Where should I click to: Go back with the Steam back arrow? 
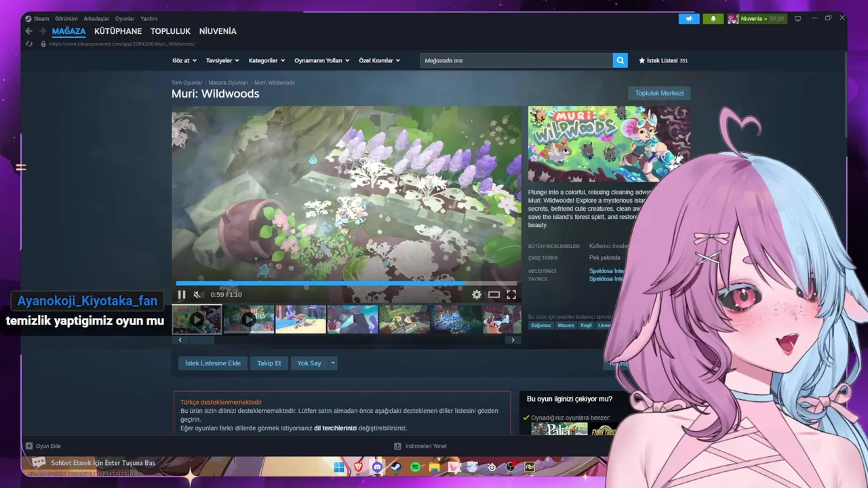coord(28,31)
